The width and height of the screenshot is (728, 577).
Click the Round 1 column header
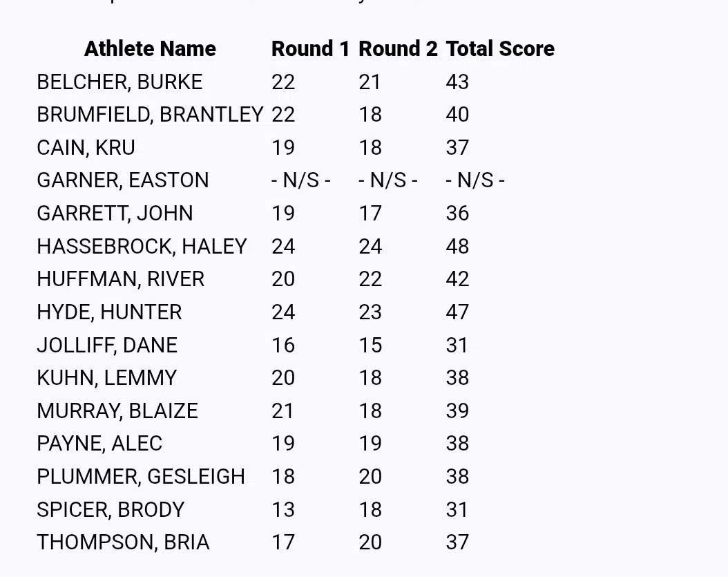coord(310,49)
